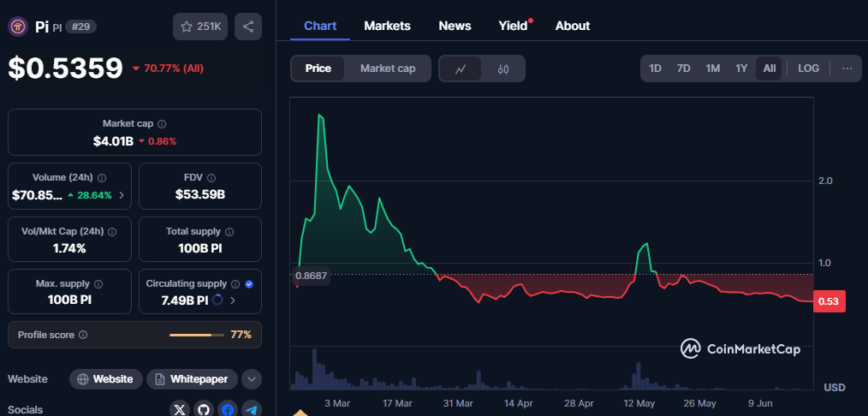Select the 1Y time range
The image size is (868, 416).
coord(741,68)
